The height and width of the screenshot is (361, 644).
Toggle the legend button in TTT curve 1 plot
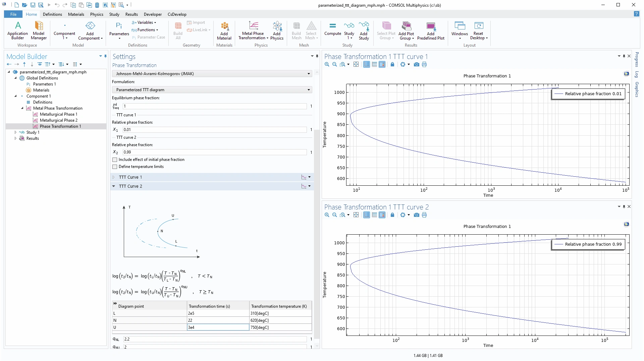click(x=382, y=64)
